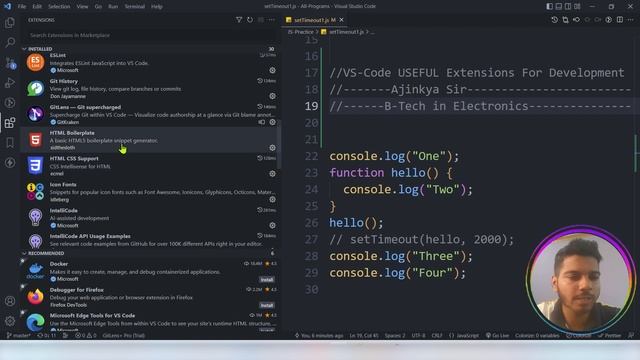Open the Run and Debug view
The height and width of the screenshot is (360, 640).
[10, 83]
